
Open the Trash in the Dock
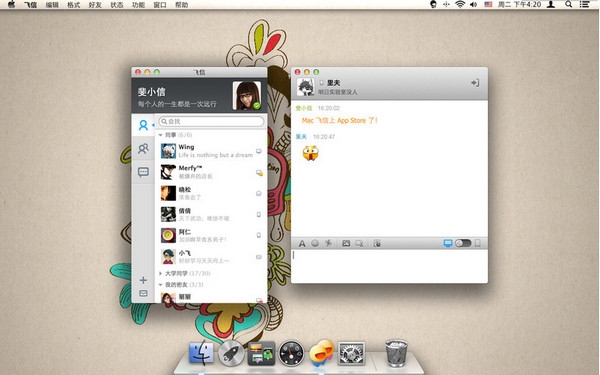point(396,353)
